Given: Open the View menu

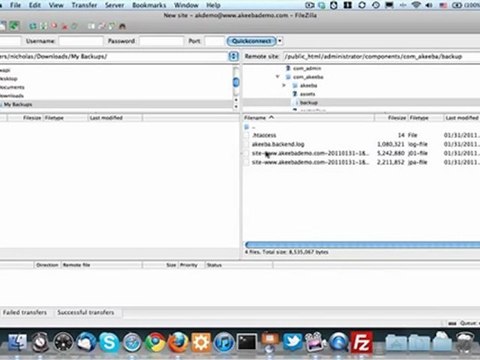Looking at the screenshot, I should click(x=56, y=5).
